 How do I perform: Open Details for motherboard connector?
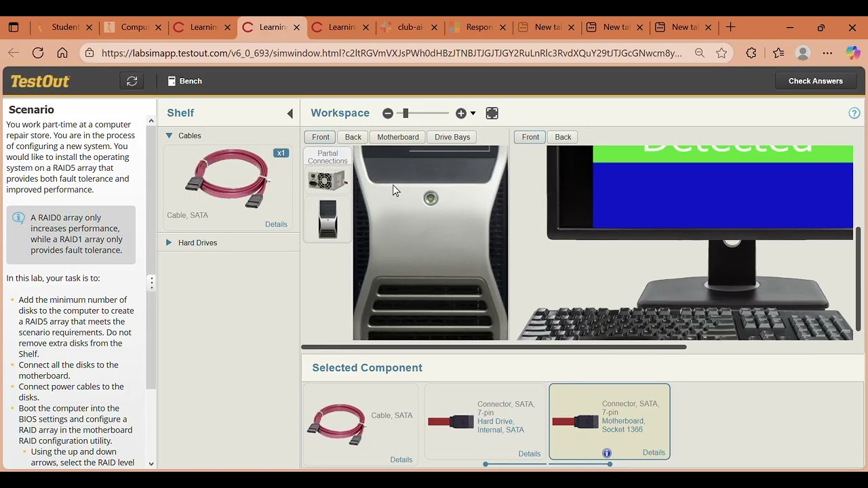(x=654, y=453)
